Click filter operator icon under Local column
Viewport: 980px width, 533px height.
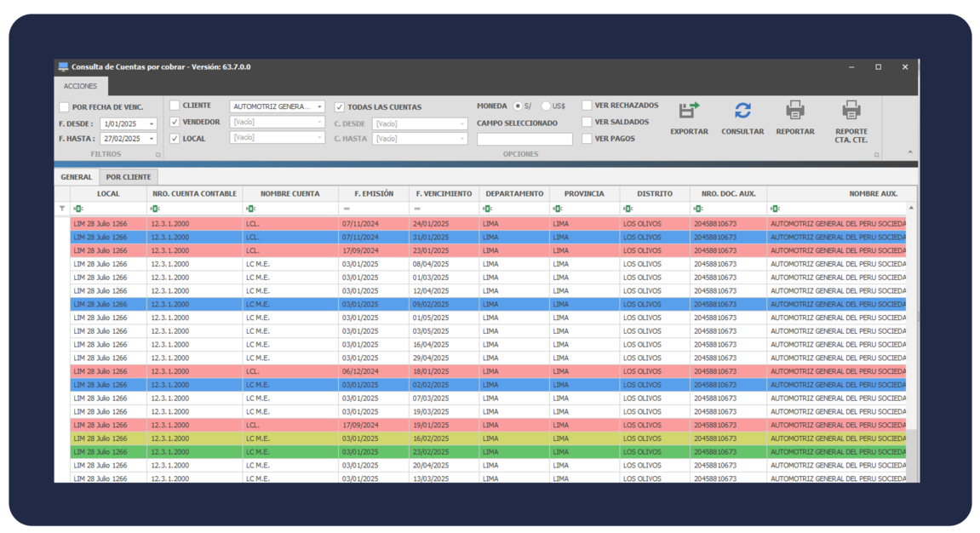78,209
